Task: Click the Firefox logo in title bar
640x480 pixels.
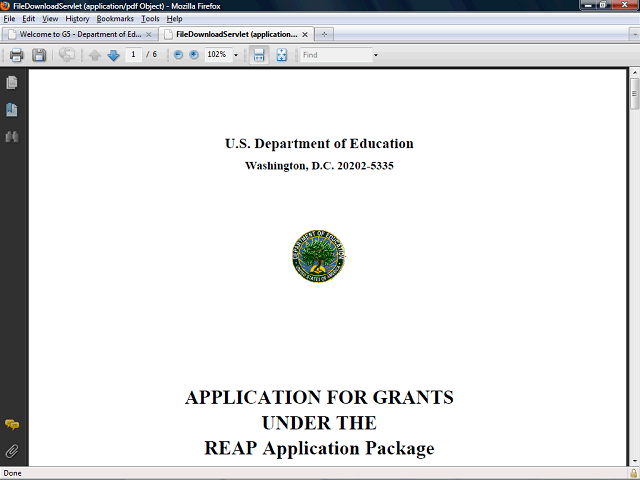Action: (x=5, y=6)
